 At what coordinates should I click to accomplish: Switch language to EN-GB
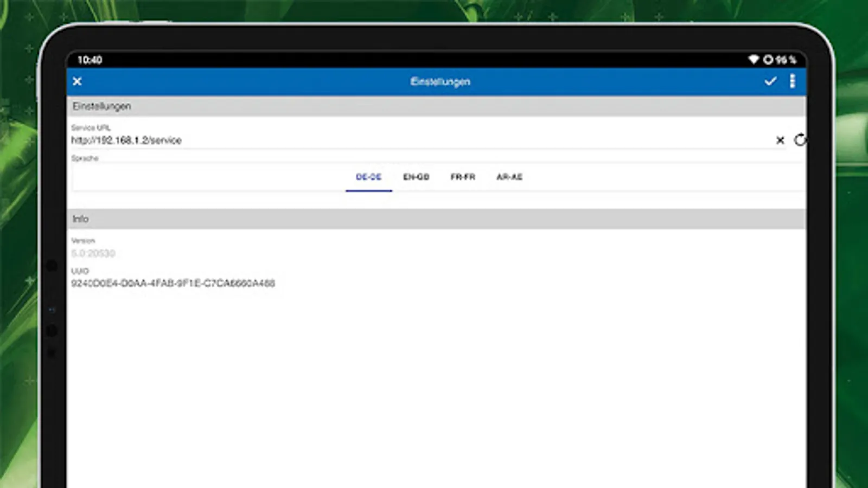pyautogui.click(x=416, y=177)
